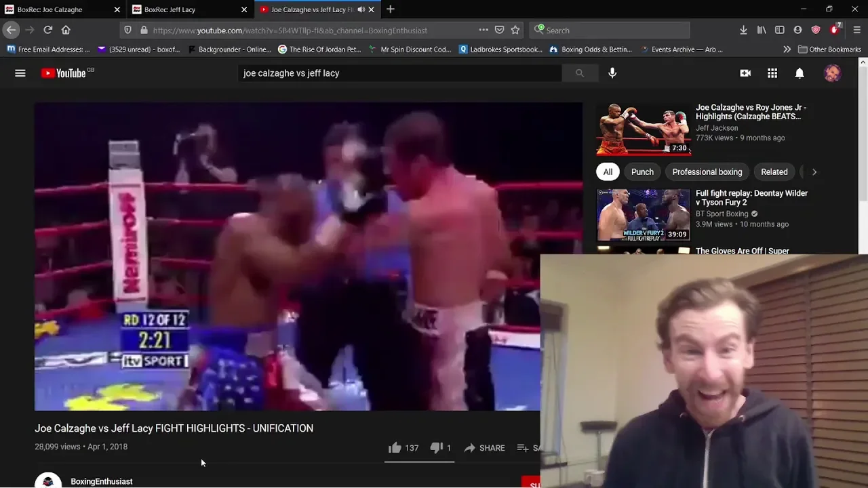Open Calzaghe vs Roy Jones Jr thumbnail
This screenshot has width=868, height=488.
644,129
